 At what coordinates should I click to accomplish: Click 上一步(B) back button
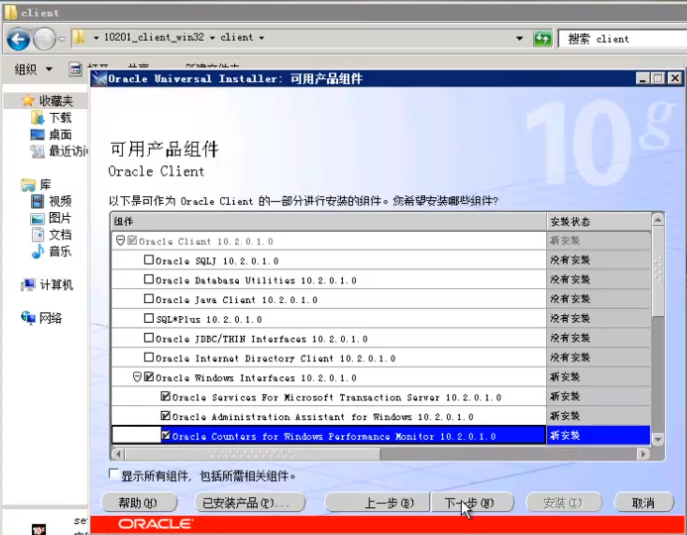pyautogui.click(x=376, y=503)
